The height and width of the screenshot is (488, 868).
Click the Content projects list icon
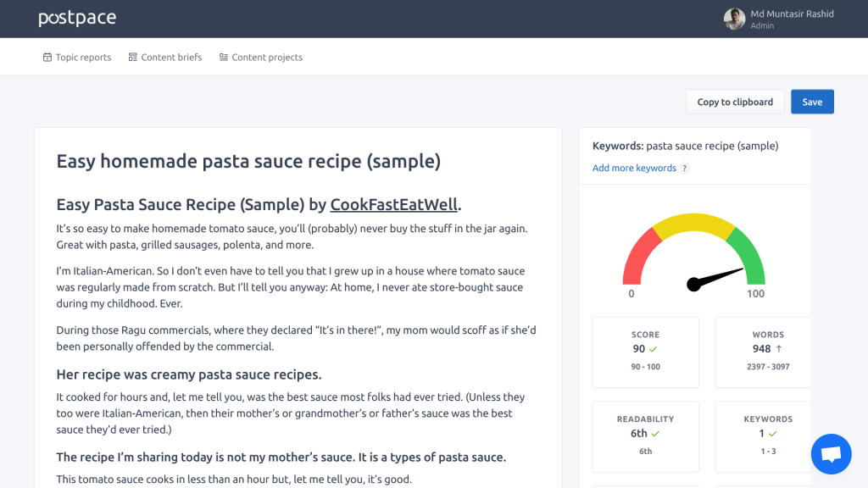point(224,58)
